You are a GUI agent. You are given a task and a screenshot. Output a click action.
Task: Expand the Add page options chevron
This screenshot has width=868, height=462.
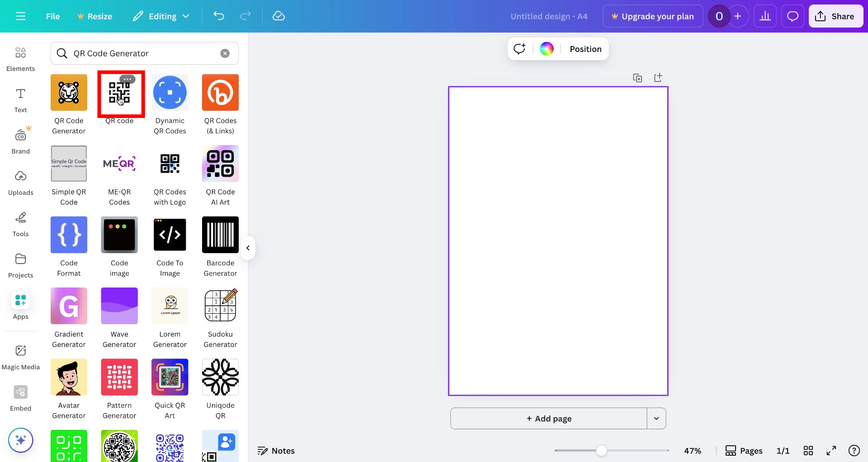pyautogui.click(x=656, y=418)
